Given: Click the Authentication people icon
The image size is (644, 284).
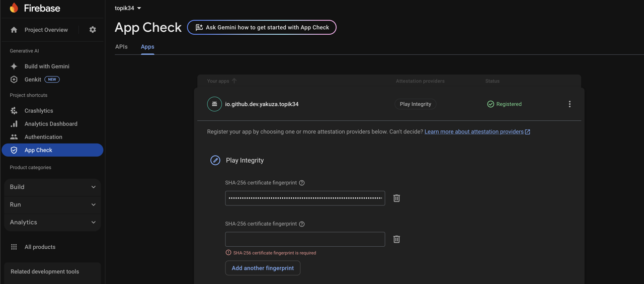Looking at the screenshot, I should 14,137.
